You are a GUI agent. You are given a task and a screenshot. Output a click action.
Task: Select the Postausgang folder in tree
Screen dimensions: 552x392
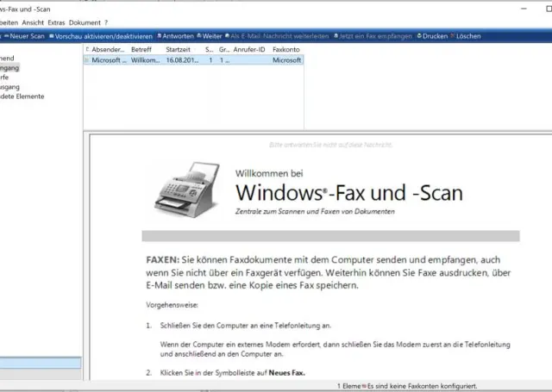coord(9,87)
